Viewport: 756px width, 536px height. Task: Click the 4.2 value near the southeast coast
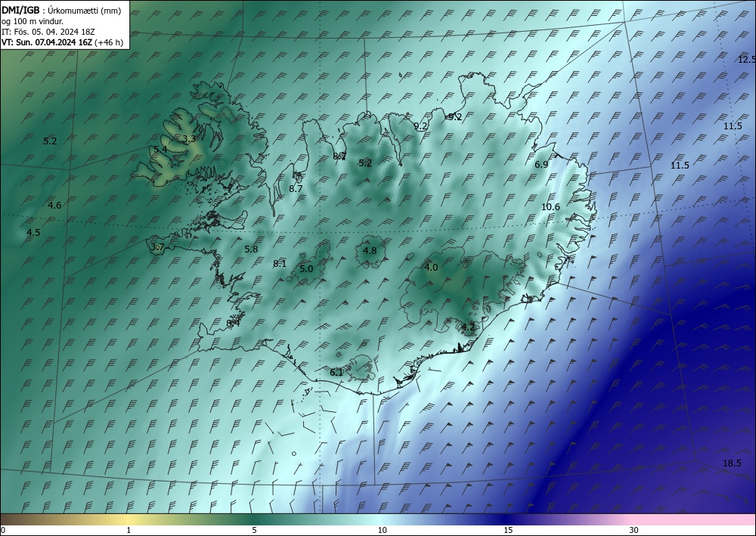(468, 327)
